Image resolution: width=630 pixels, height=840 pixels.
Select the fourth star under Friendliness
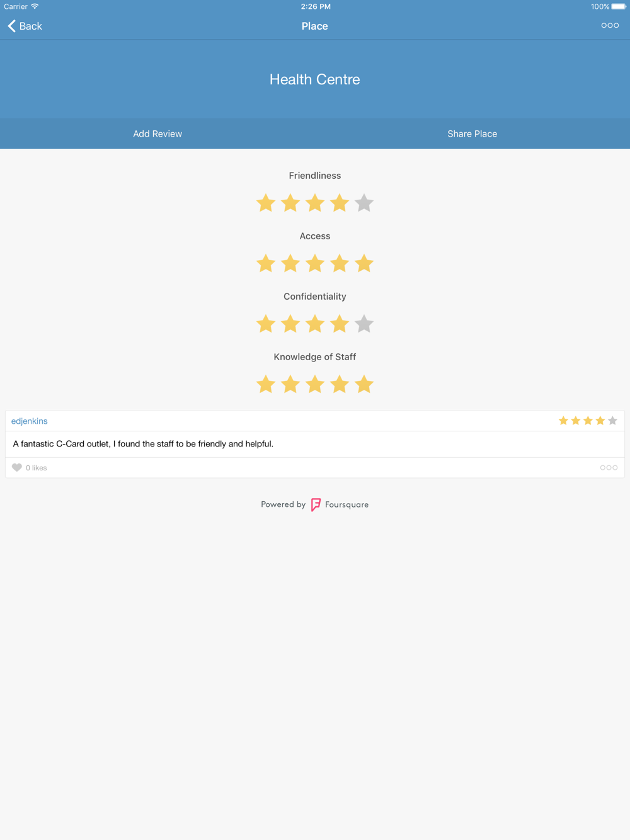pyautogui.click(x=340, y=203)
